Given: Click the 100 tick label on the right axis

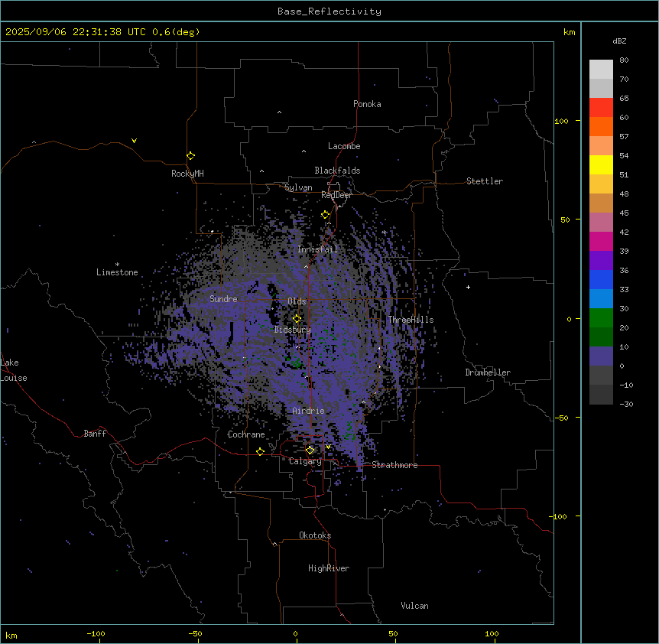Looking at the screenshot, I should [x=561, y=121].
